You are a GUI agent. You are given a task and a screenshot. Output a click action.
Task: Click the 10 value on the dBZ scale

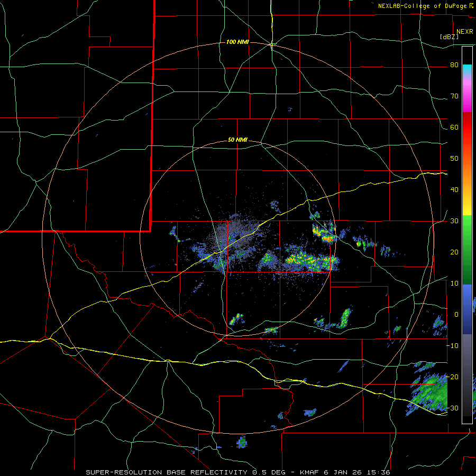(x=454, y=283)
